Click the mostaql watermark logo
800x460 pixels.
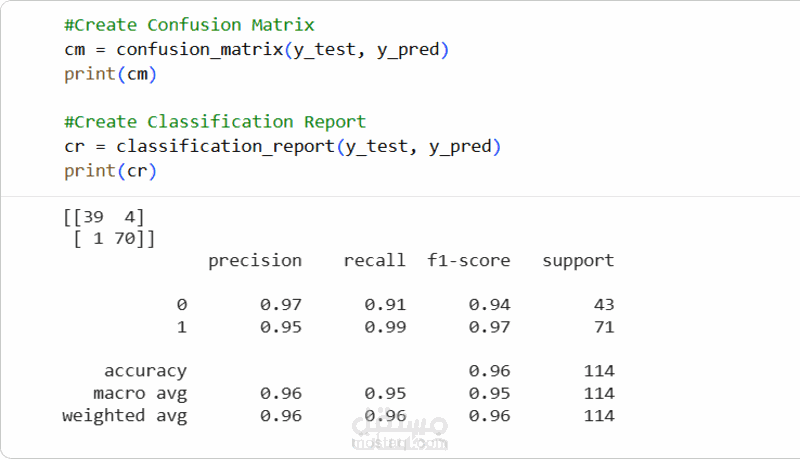(400, 430)
